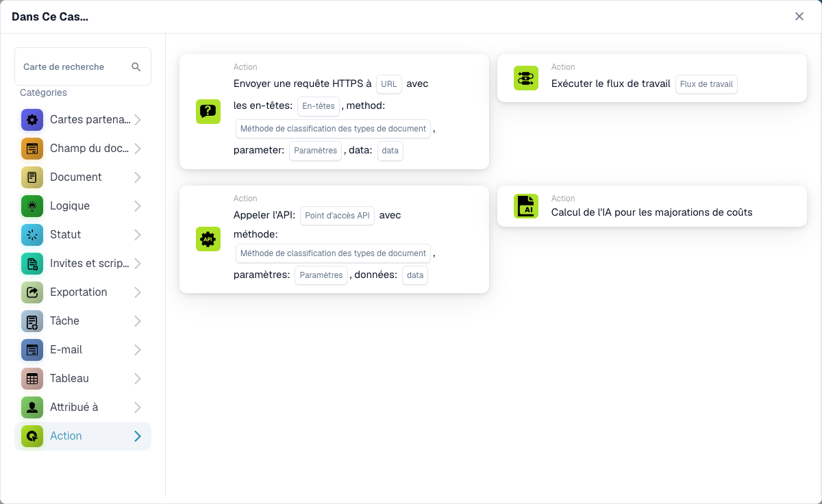The height and width of the screenshot is (504, 822).
Task: Select the Tâche category label
Action: [x=64, y=320]
